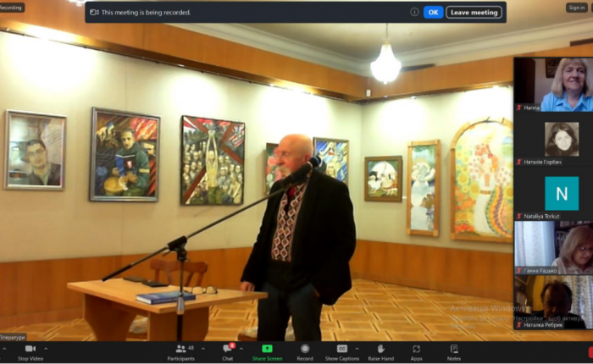Image resolution: width=593 pixels, height=364 pixels.
Task: Open the Participants panel
Action: click(x=180, y=349)
